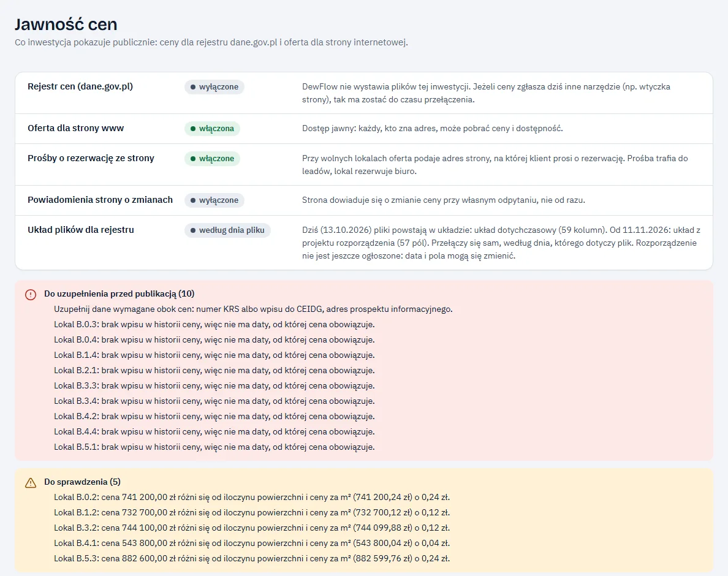Click the 'wyłączone' badge for Powiadomienia strony
The image size is (728, 576).
point(214,200)
